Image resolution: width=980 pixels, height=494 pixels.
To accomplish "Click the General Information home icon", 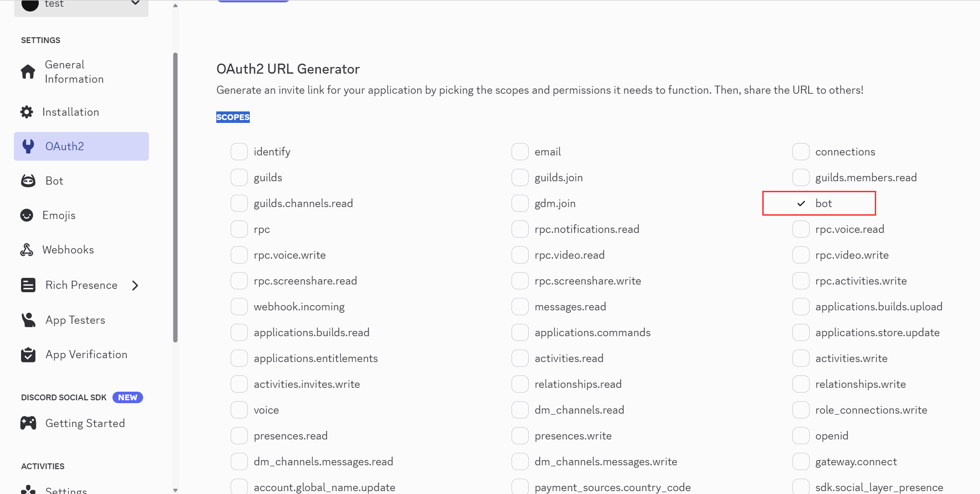I will click(x=28, y=72).
